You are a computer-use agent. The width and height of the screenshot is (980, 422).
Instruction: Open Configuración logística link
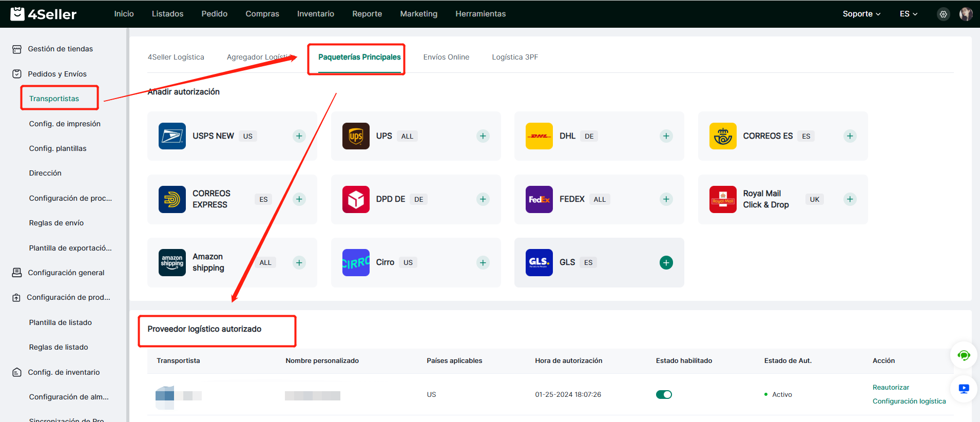[909, 401]
